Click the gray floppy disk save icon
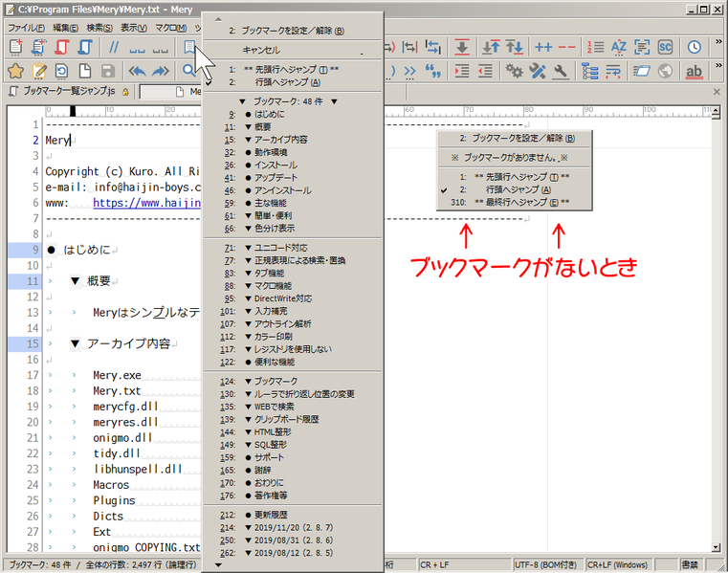The width and height of the screenshot is (728, 573). (108, 71)
